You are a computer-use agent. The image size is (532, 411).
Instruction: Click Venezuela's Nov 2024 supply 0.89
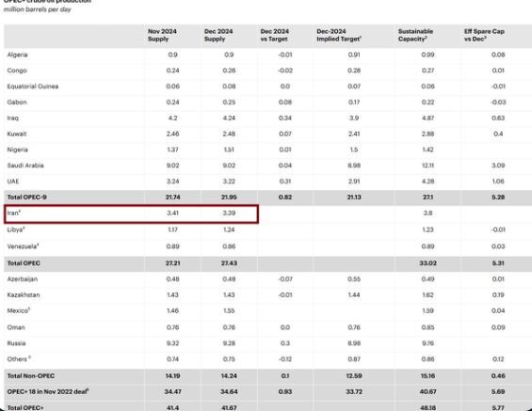click(172, 246)
